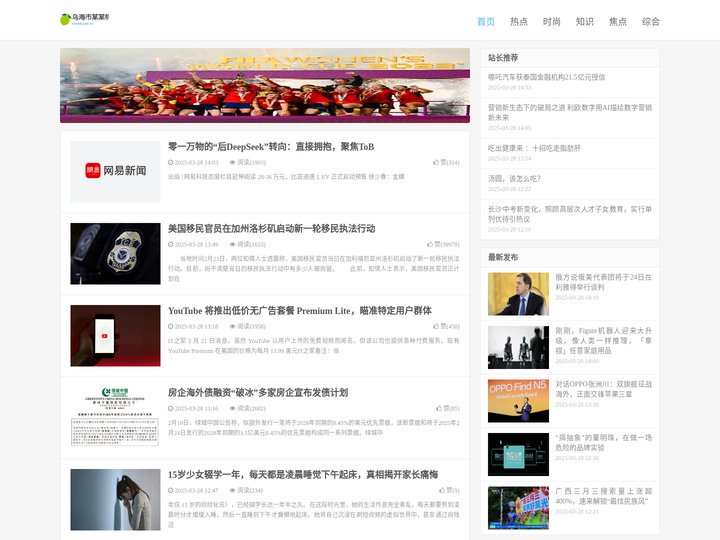Open recommended link 吃出健康来：十招吃走脂肪肝
Screen dimensions: 720x540
pos(534,148)
